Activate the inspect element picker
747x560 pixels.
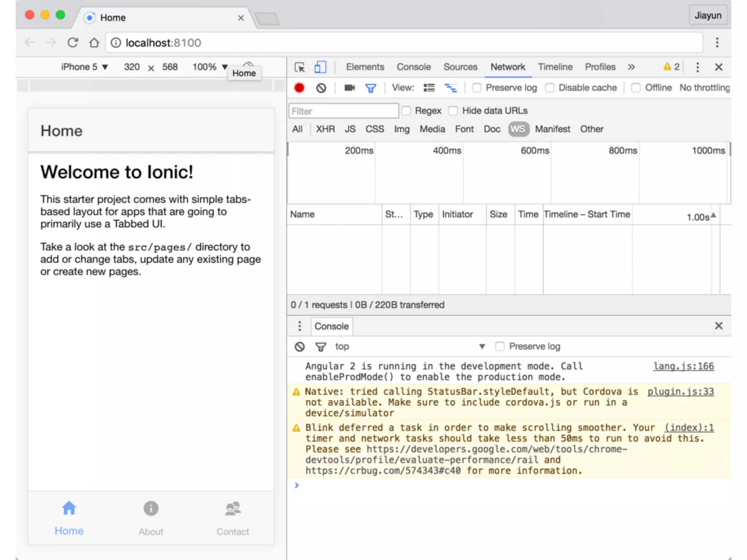pyautogui.click(x=300, y=67)
